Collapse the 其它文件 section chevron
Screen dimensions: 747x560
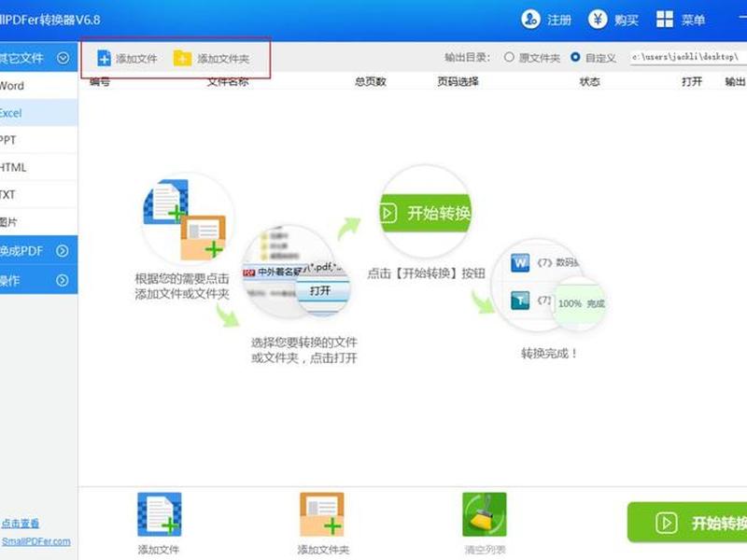click(63, 58)
